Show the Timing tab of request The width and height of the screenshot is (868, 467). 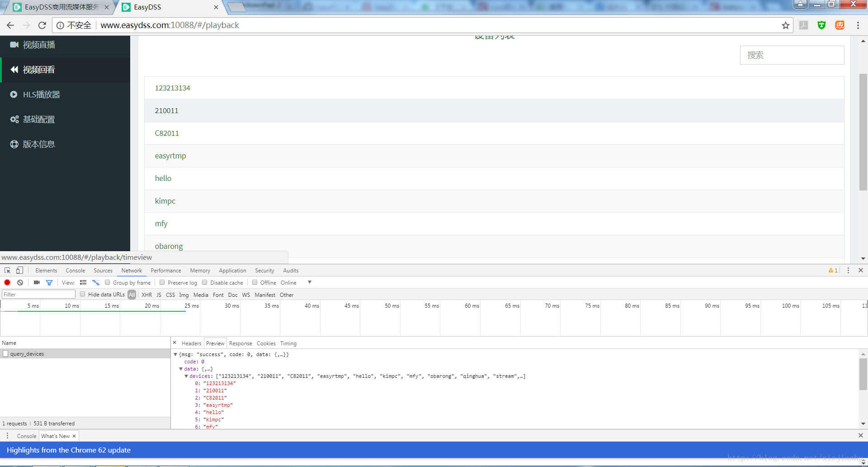tap(288, 343)
